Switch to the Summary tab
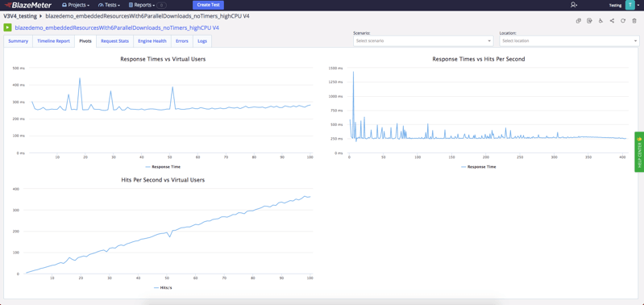 tap(18, 41)
